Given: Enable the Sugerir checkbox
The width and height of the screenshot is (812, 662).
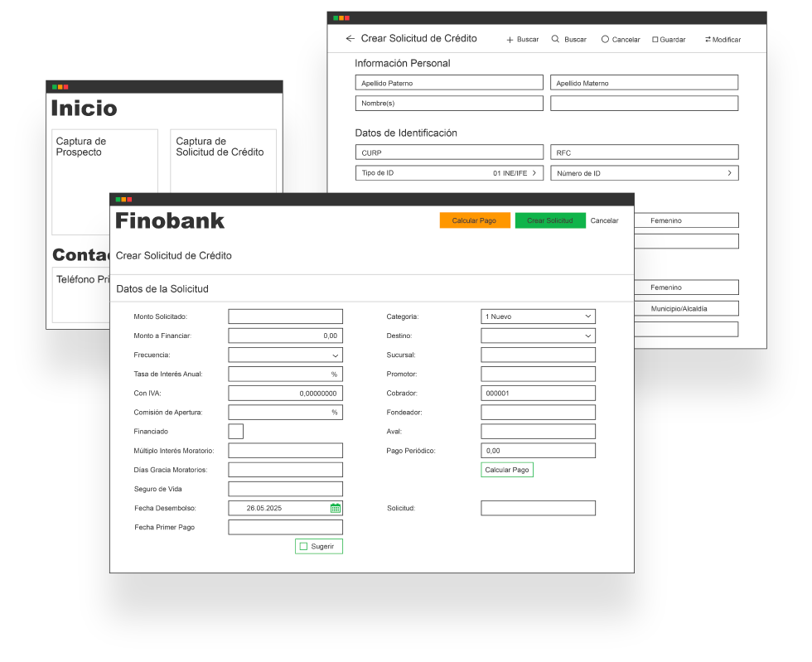Looking at the screenshot, I should point(303,547).
